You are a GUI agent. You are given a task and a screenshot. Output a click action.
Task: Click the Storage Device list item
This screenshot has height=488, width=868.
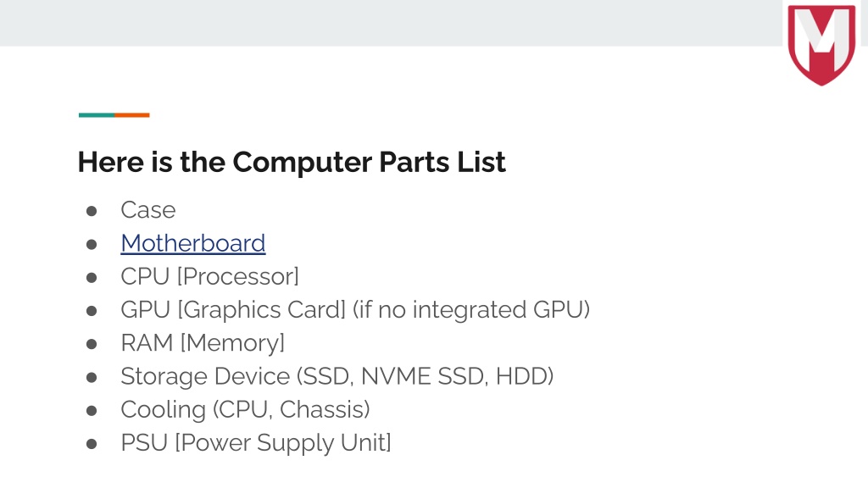click(x=337, y=376)
